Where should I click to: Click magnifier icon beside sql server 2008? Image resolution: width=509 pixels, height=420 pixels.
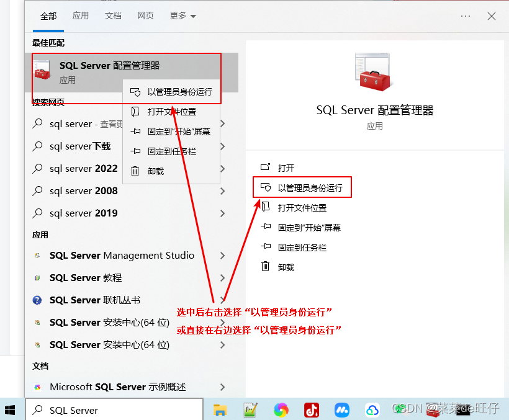tap(38, 191)
